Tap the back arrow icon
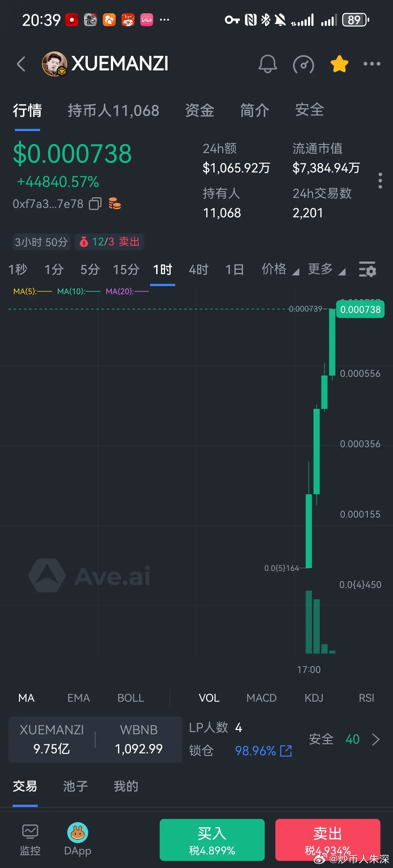The height and width of the screenshot is (868, 393). (x=21, y=64)
